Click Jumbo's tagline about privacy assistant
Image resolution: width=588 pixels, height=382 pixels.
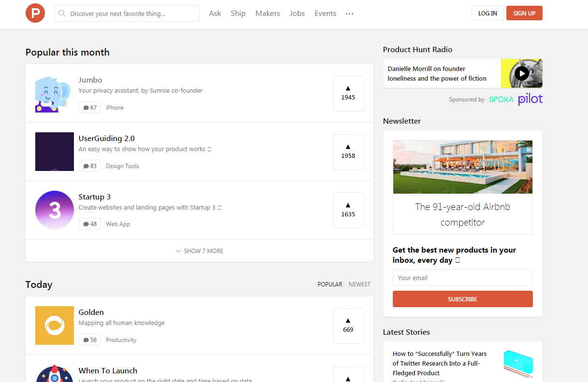tap(141, 91)
